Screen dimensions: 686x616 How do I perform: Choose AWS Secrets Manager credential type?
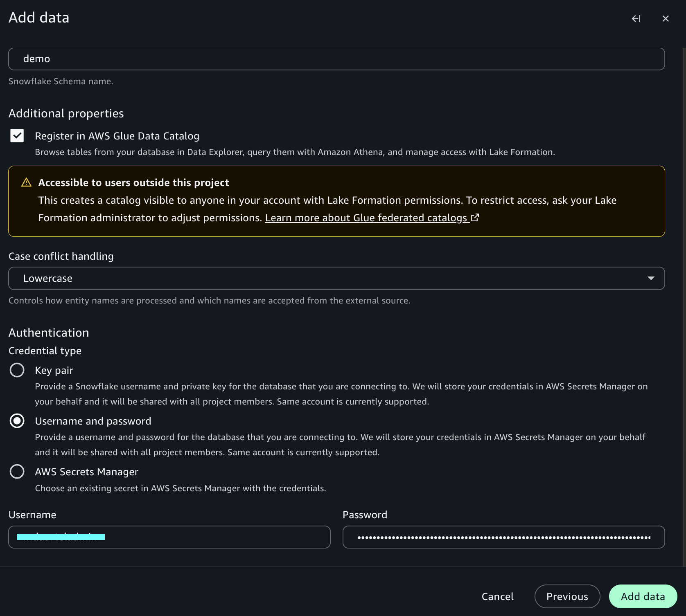click(x=17, y=472)
